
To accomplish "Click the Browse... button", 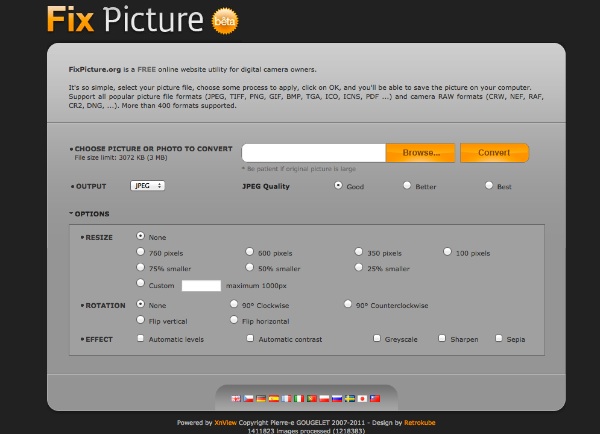I will tap(420, 153).
